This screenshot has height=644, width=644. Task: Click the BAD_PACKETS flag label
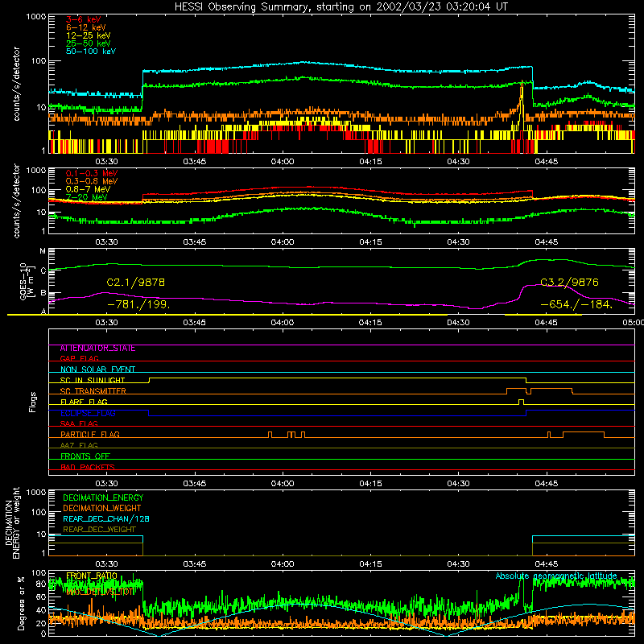pos(88,467)
